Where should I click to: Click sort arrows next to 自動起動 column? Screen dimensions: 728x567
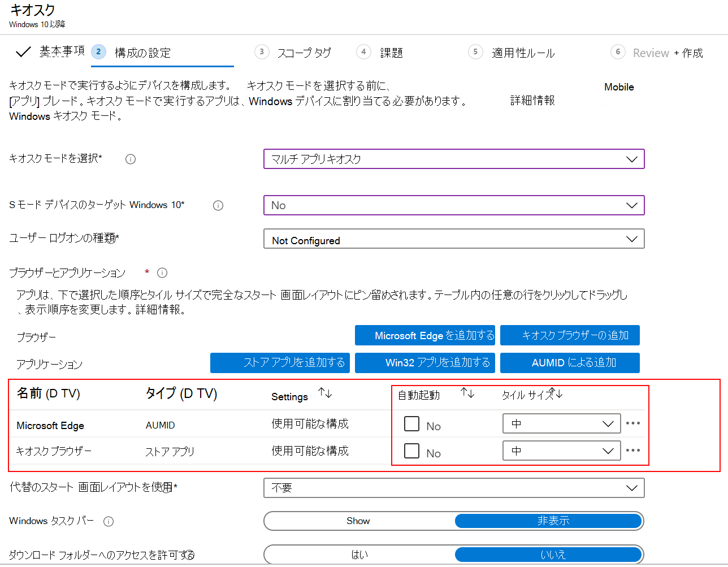click(x=467, y=393)
